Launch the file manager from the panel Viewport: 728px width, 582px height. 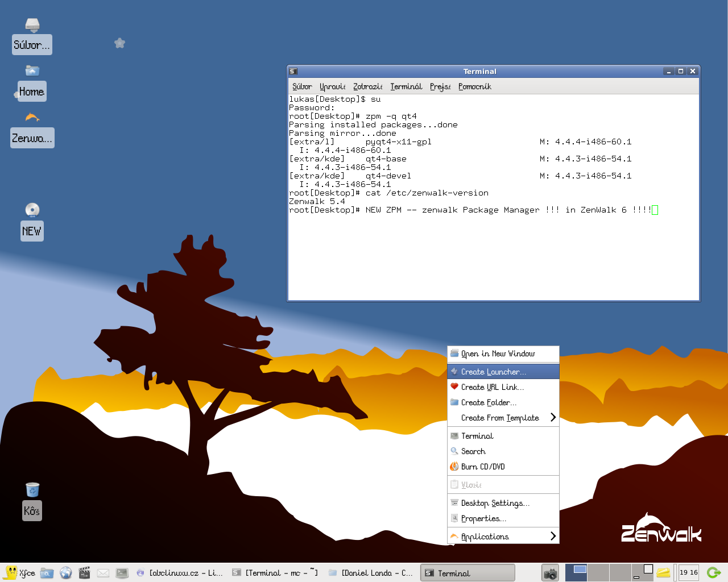(x=47, y=573)
